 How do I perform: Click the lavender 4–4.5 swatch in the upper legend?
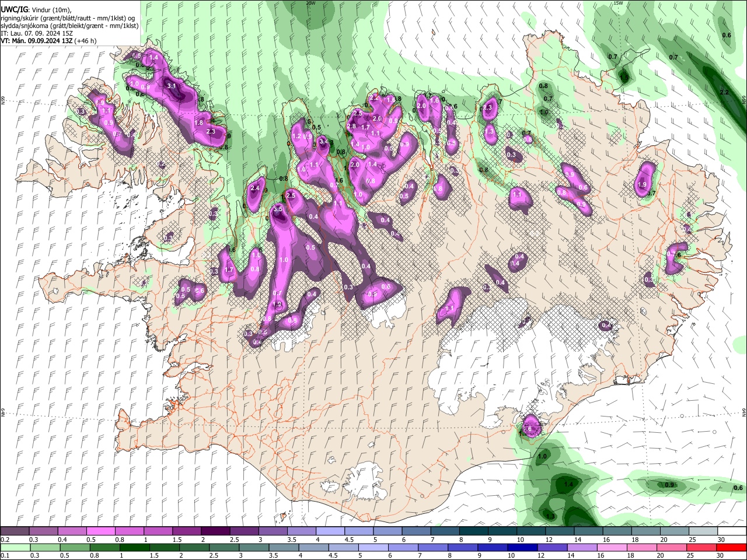[x=330, y=531]
